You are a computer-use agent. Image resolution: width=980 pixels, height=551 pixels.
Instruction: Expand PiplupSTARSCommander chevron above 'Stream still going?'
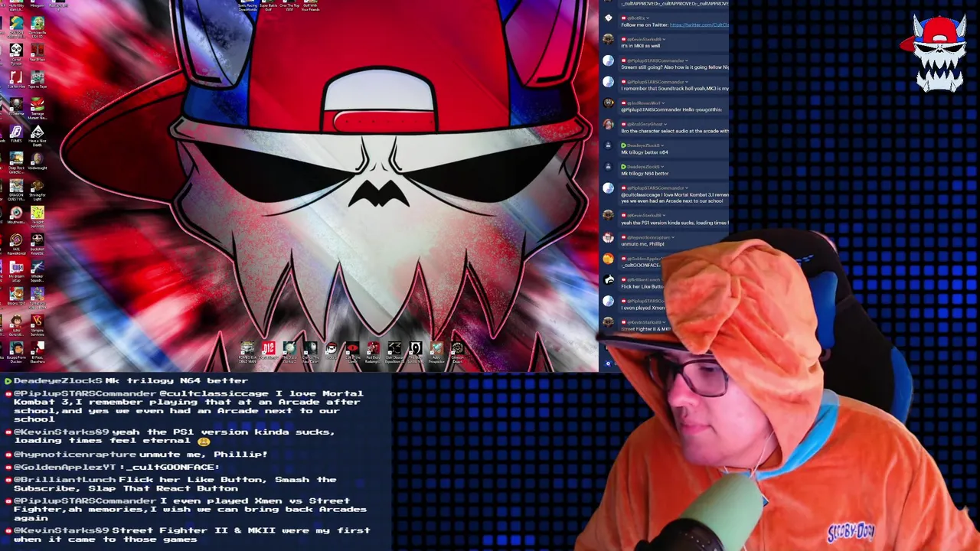687,60
